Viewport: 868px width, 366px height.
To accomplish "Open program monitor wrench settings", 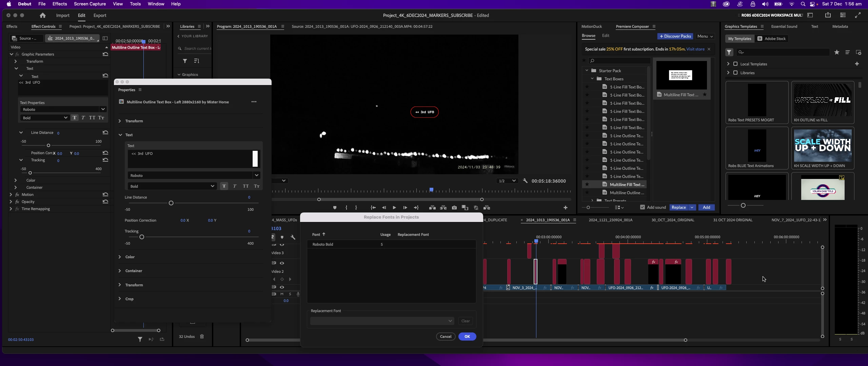I will [525, 181].
